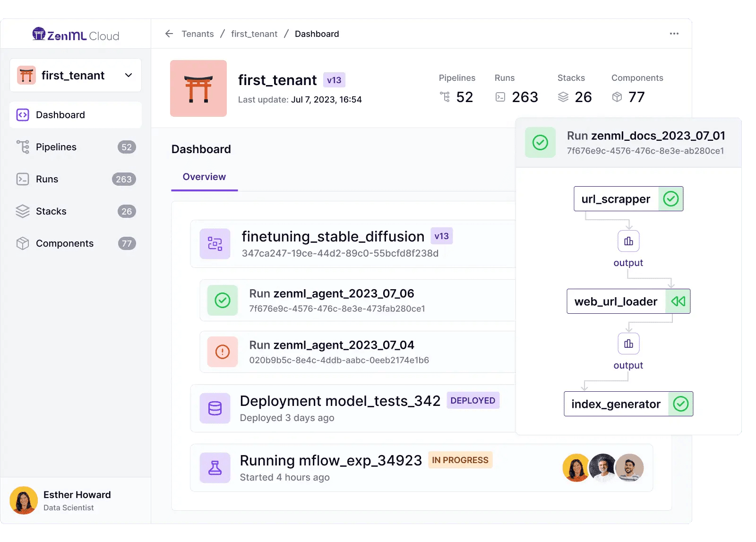Click the ZenML Cloud logo
756x542 pixels.
(76, 35)
